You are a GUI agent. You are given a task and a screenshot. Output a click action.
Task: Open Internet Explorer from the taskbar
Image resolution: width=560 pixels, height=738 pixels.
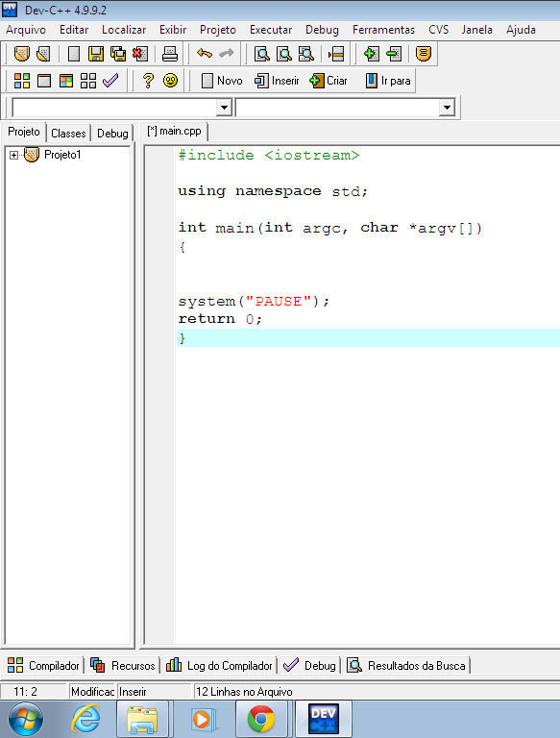[85, 719]
